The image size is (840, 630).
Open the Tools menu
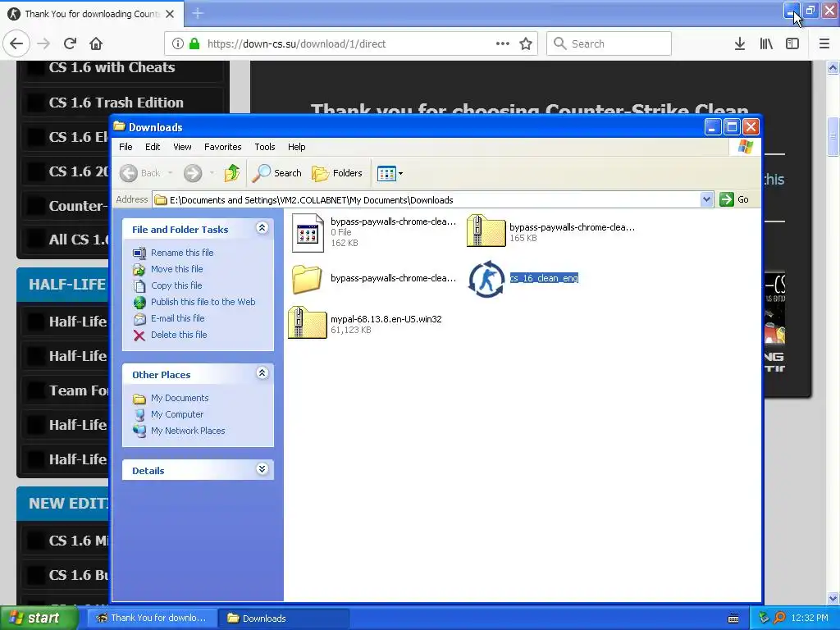coord(265,147)
